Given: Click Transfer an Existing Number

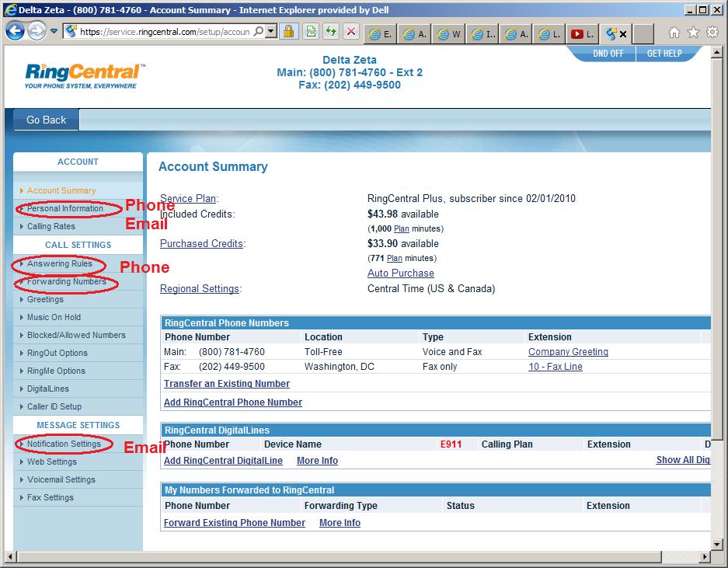Looking at the screenshot, I should pyautogui.click(x=227, y=384).
